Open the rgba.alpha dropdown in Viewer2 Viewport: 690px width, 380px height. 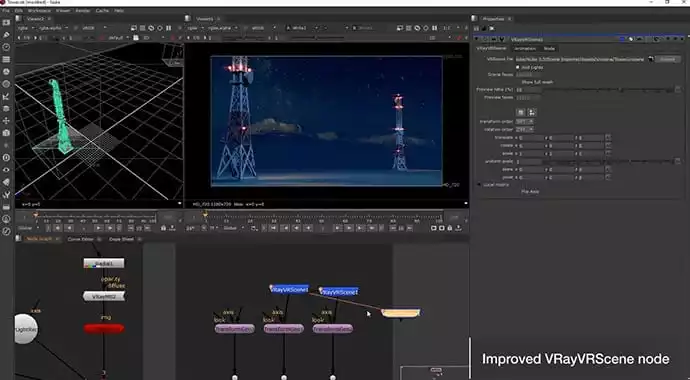click(53, 28)
